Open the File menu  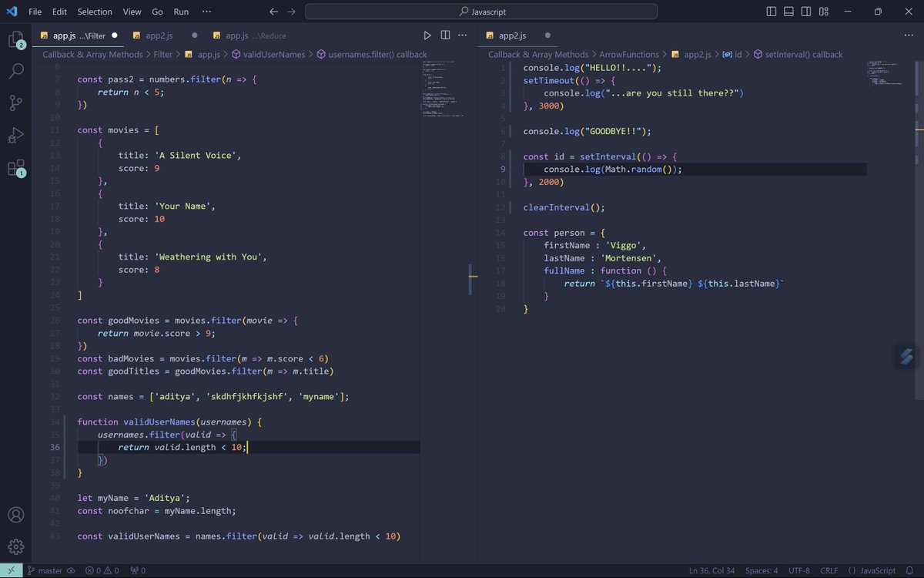35,12
